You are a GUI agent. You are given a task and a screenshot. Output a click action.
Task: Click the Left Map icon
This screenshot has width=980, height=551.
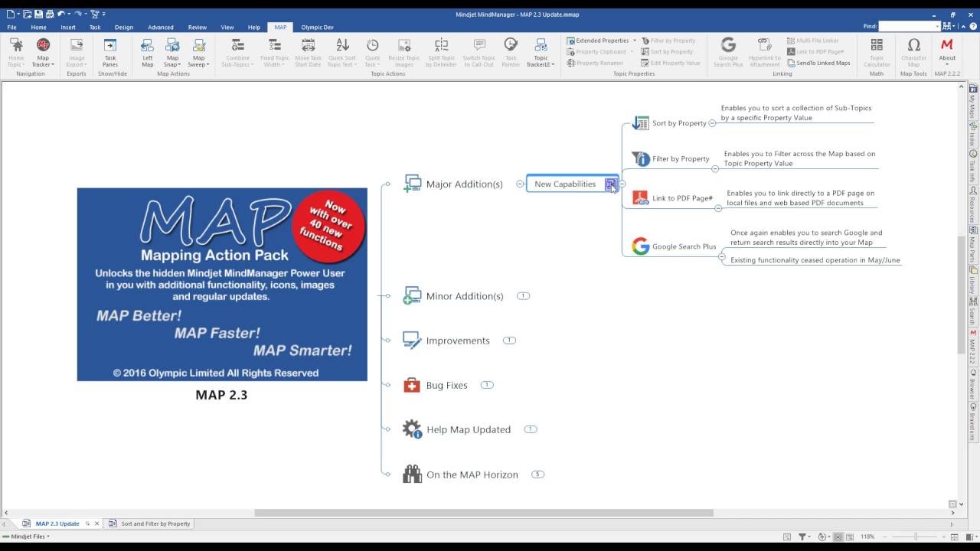(148, 46)
